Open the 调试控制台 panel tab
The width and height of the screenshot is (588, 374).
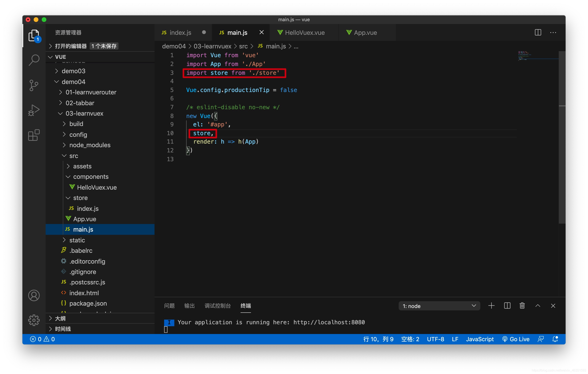(x=218, y=306)
